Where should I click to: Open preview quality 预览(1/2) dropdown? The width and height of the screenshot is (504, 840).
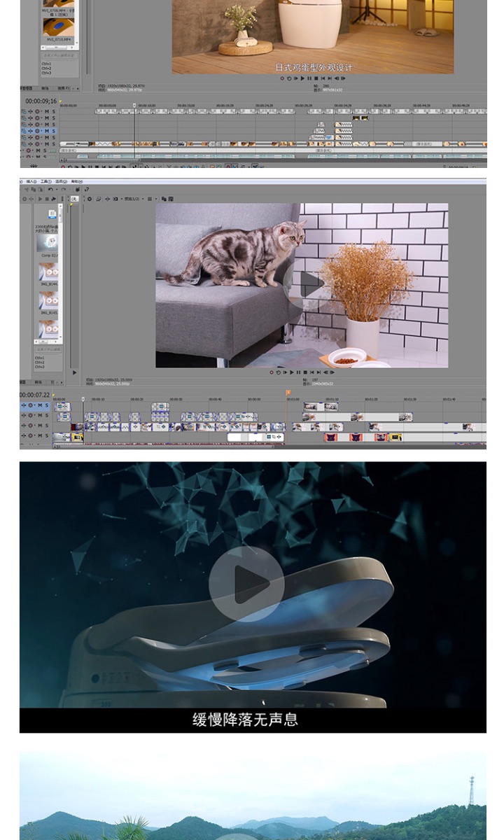pos(131,199)
